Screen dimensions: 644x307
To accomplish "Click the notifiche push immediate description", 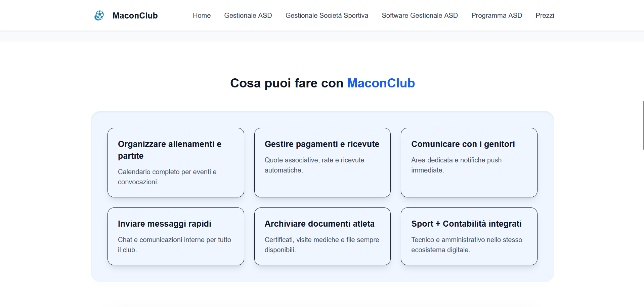I will [456, 165].
